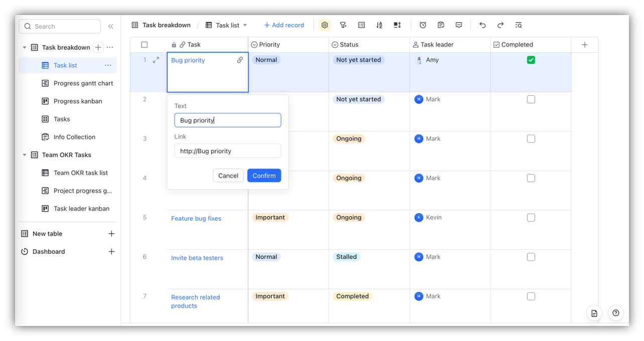The image size is (644, 341).
Task: Open the comments icon in the toolbar
Action: click(x=458, y=25)
